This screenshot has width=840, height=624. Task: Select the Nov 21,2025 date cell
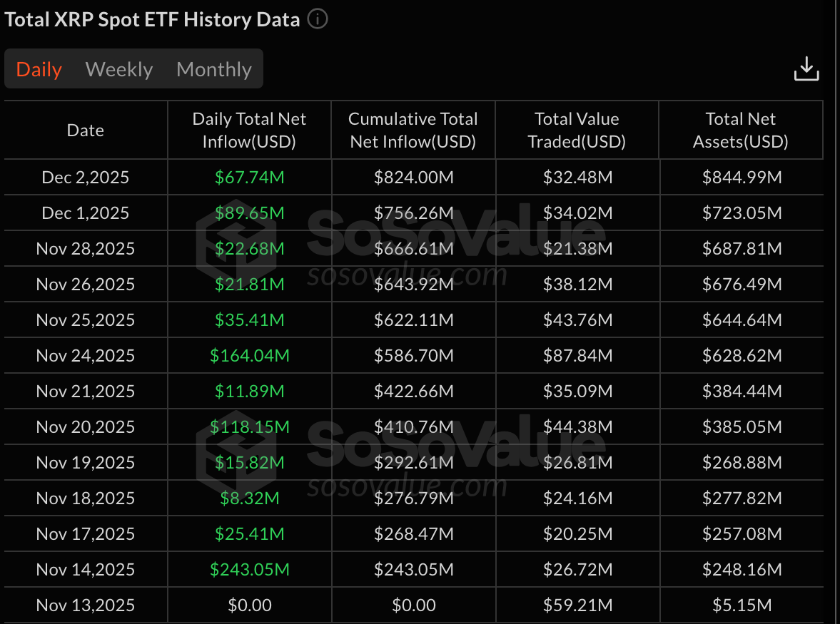(86, 392)
